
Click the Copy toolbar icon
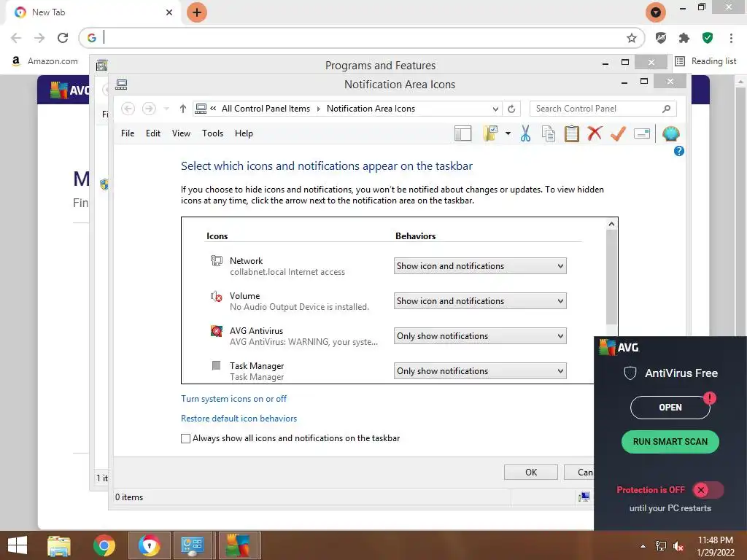click(549, 134)
